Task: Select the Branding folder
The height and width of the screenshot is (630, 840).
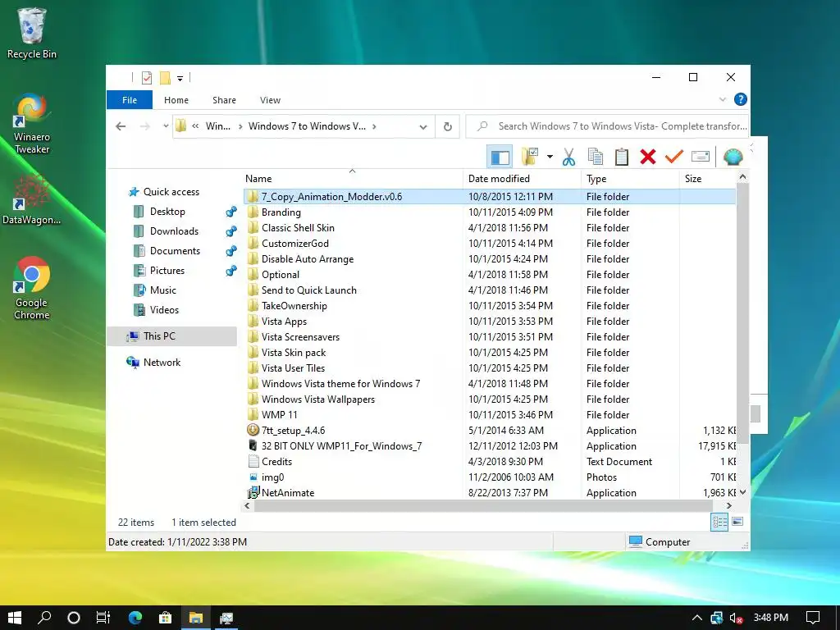Action: [489, 212]
